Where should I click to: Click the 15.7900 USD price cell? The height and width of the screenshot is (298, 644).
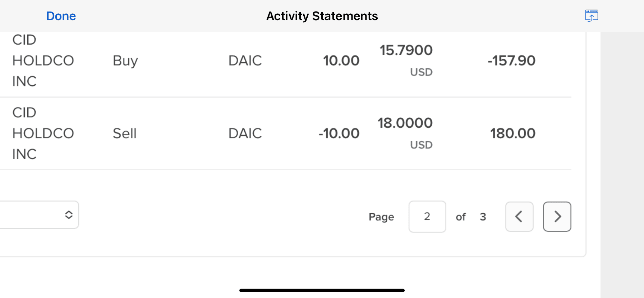pyautogui.click(x=406, y=60)
